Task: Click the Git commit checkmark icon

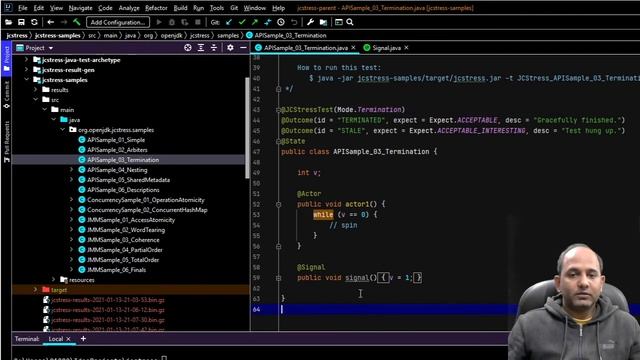Action: [x=242, y=22]
